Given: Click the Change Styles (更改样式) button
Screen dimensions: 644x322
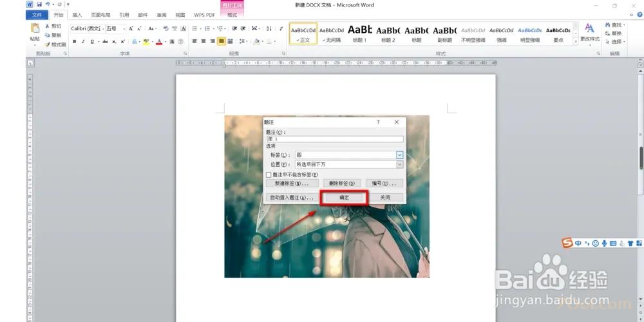Looking at the screenshot, I should tap(589, 33).
